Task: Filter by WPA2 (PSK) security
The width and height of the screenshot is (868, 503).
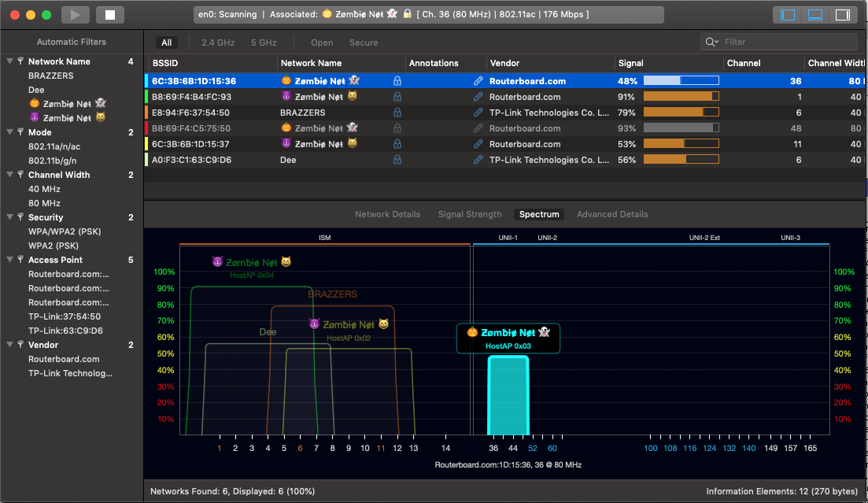Action: [x=54, y=246]
